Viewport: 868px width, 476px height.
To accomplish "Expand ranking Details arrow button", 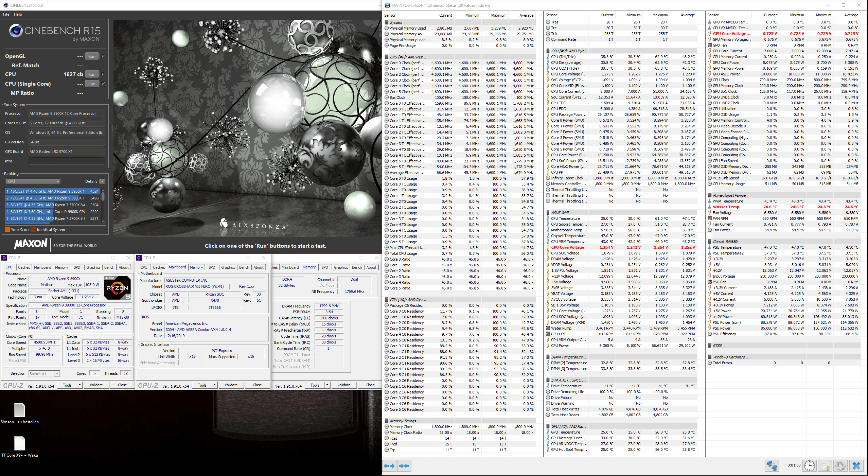I will point(102,181).
